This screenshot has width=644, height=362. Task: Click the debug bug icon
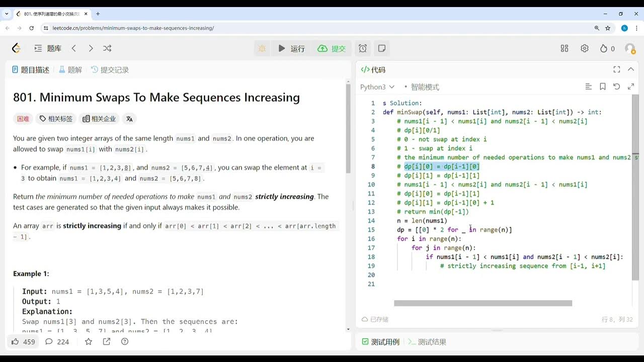(x=262, y=48)
